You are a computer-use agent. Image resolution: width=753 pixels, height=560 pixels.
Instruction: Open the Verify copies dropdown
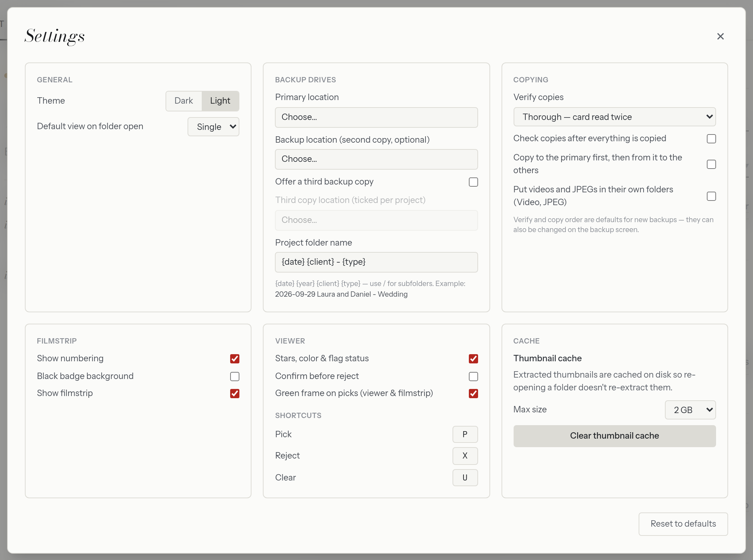(x=614, y=117)
